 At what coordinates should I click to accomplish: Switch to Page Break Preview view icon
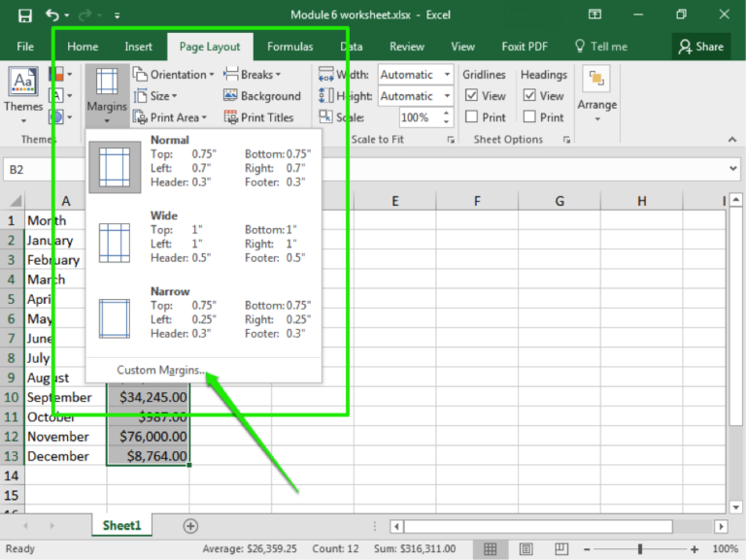559,550
